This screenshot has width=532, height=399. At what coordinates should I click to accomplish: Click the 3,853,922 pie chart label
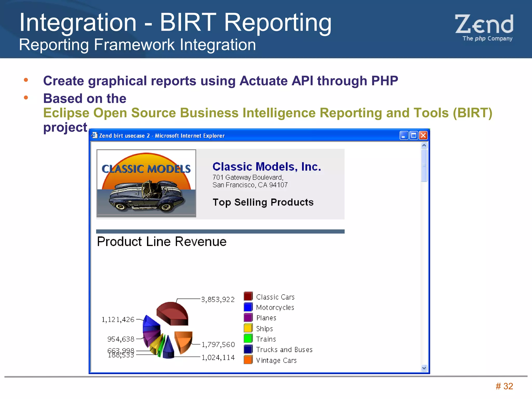(x=218, y=300)
